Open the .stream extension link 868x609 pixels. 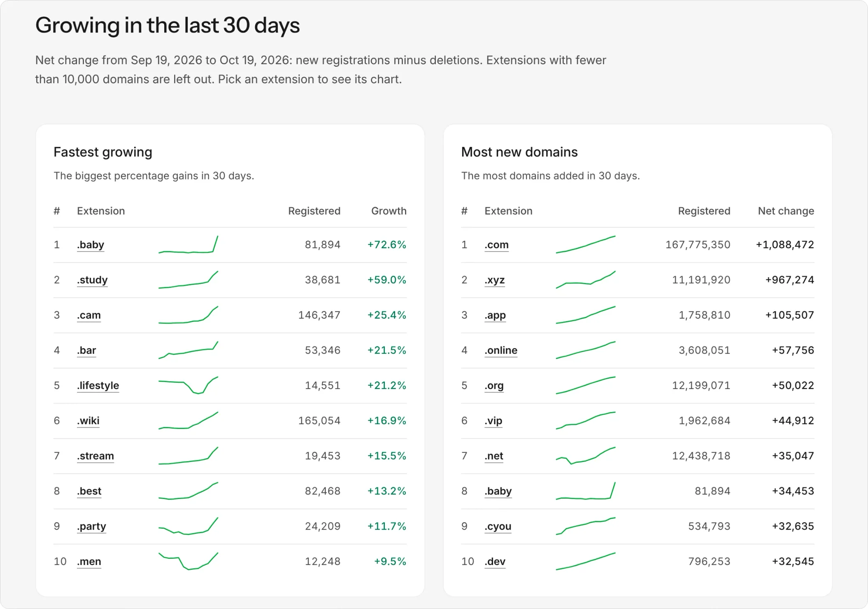pyautogui.click(x=95, y=456)
